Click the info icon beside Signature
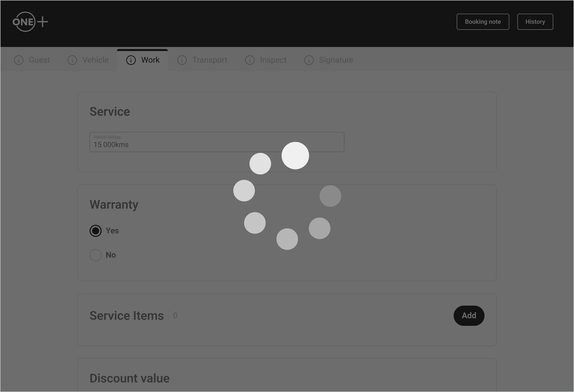574x392 pixels. [x=309, y=60]
